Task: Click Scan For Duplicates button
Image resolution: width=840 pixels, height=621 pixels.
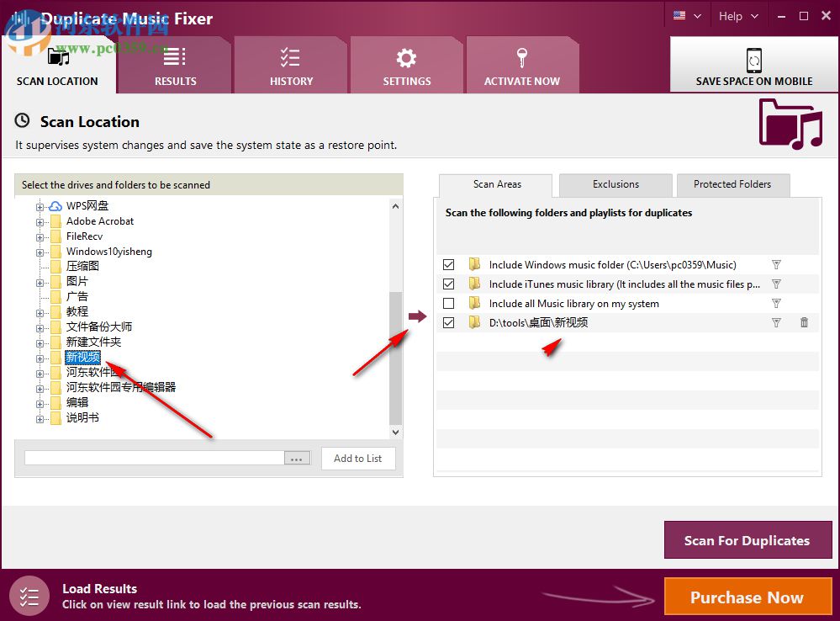Action: (x=748, y=540)
